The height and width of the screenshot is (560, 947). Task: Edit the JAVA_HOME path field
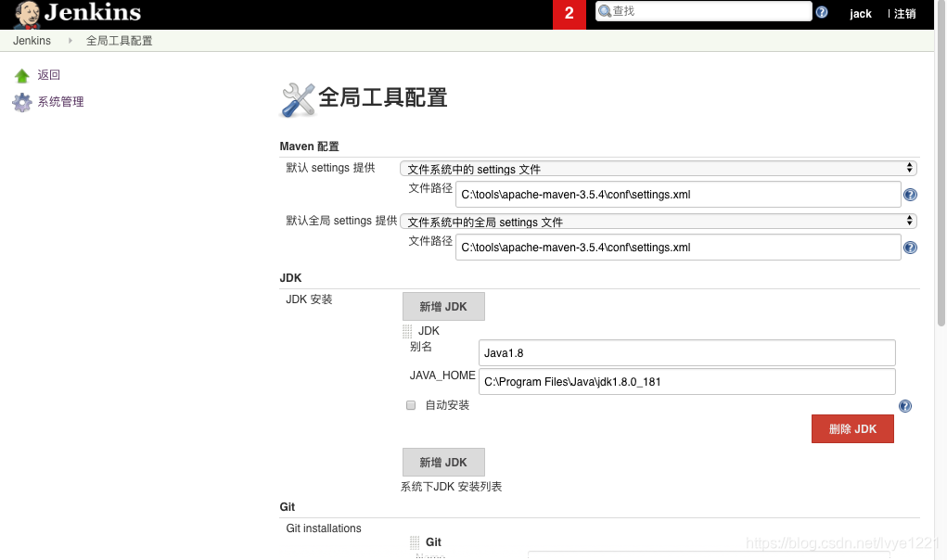point(686,381)
